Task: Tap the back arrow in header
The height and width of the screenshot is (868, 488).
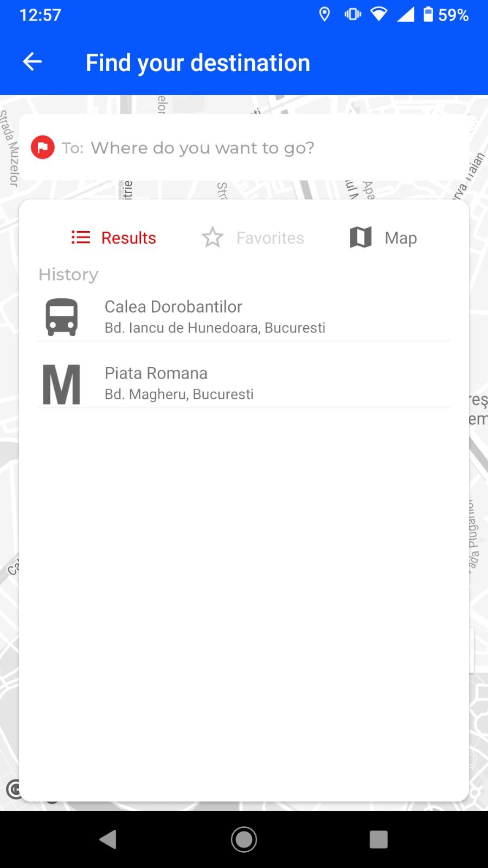Action: click(32, 62)
